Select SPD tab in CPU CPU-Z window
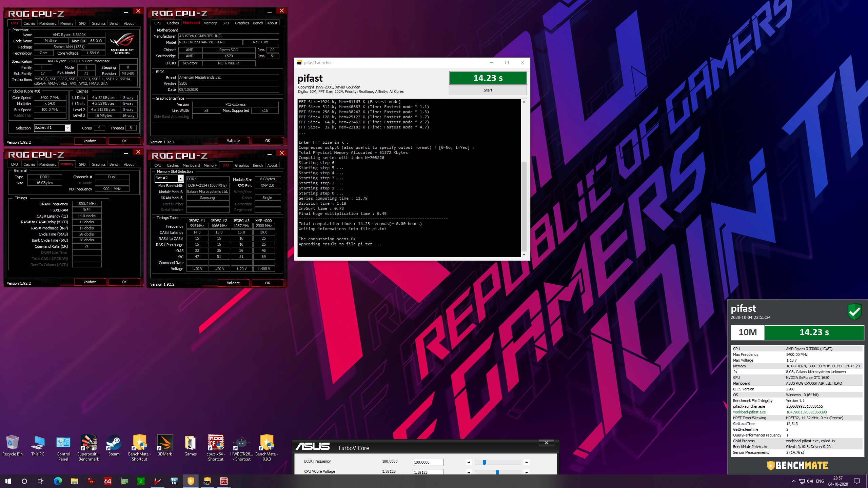 pyautogui.click(x=82, y=23)
